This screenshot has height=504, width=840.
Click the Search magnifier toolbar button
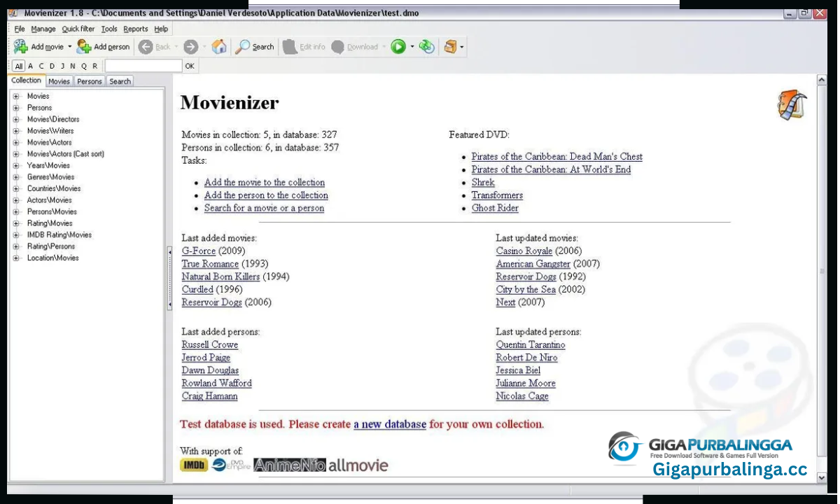pos(255,47)
